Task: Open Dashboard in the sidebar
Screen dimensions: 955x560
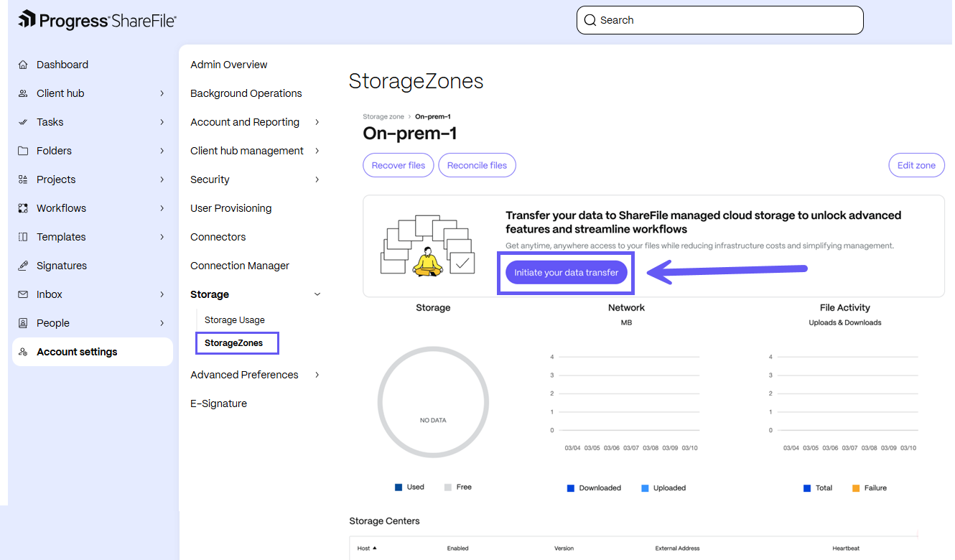Action: (62, 65)
